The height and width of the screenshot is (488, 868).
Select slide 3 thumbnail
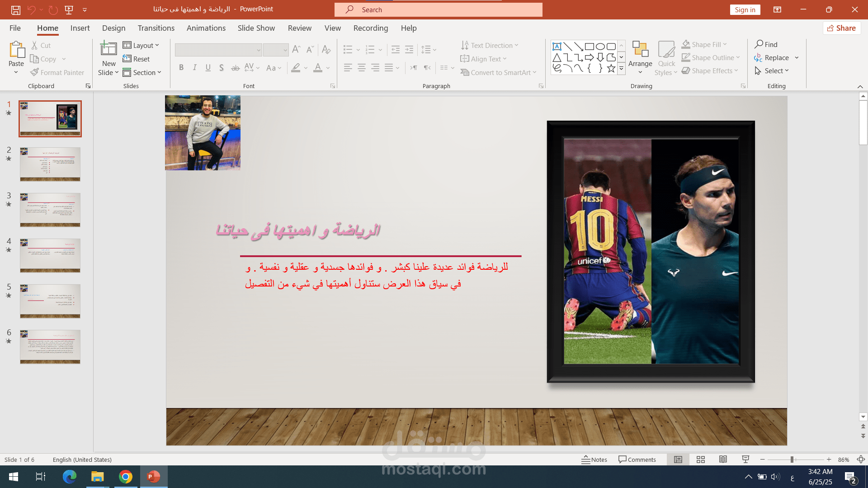[x=50, y=210]
